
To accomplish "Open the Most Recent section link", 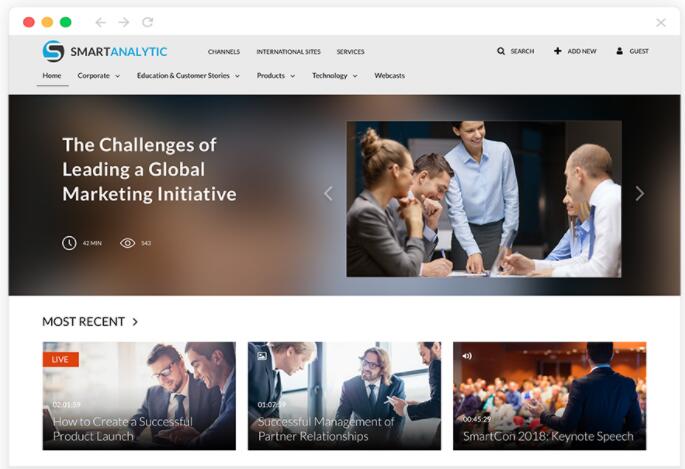I will 90,322.
